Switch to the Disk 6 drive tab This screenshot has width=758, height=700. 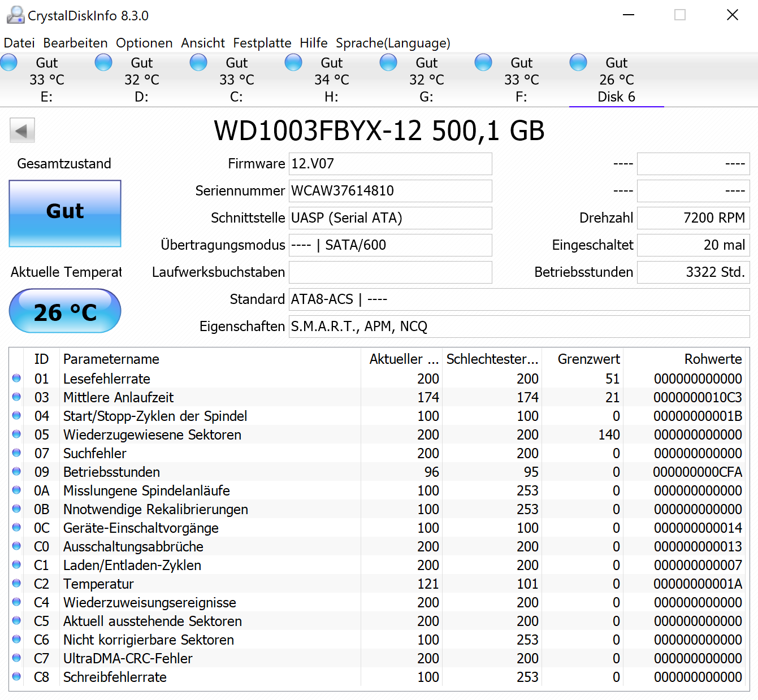(617, 80)
